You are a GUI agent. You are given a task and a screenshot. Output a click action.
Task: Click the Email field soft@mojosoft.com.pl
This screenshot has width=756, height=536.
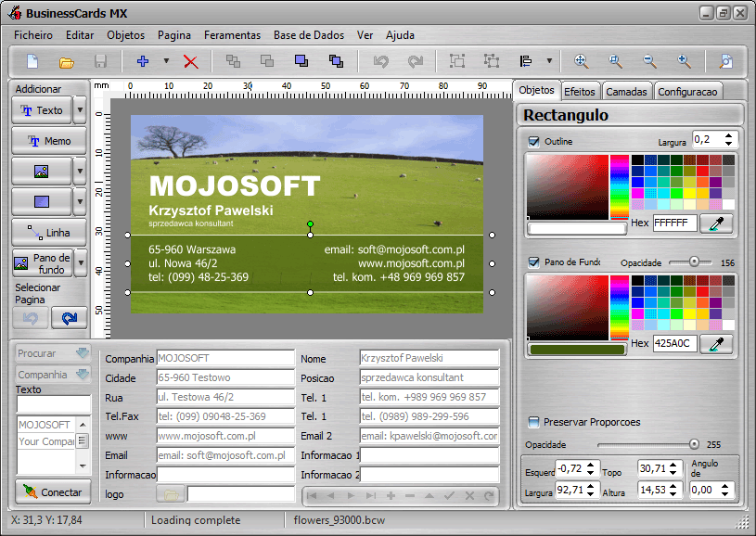225,455
